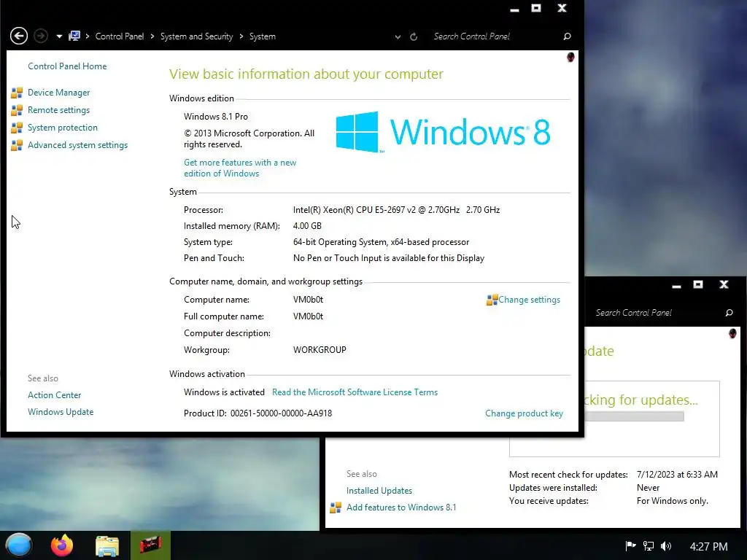
Task: Select System and Security breadcrumb
Action: (197, 36)
